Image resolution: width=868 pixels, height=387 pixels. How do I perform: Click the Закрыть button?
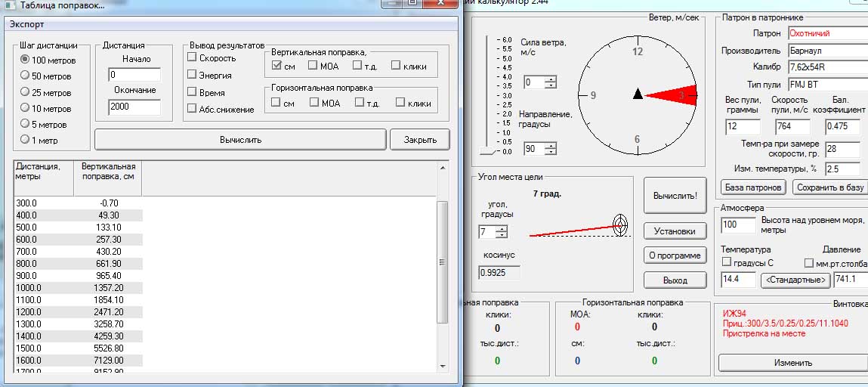pyautogui.click(x=419, y=140)
